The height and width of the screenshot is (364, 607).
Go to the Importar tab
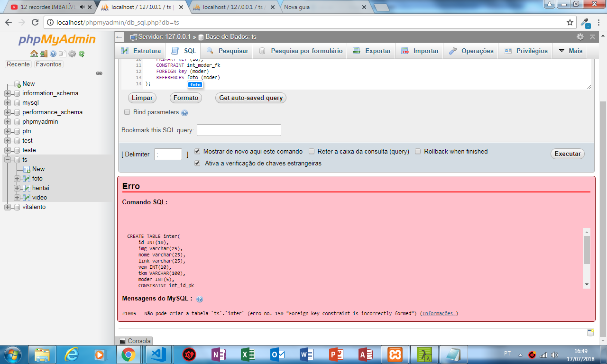coord(420,51)
